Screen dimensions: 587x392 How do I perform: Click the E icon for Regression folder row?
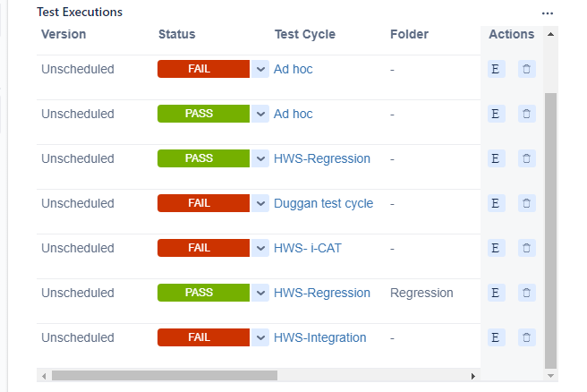(x=496, y=293)
